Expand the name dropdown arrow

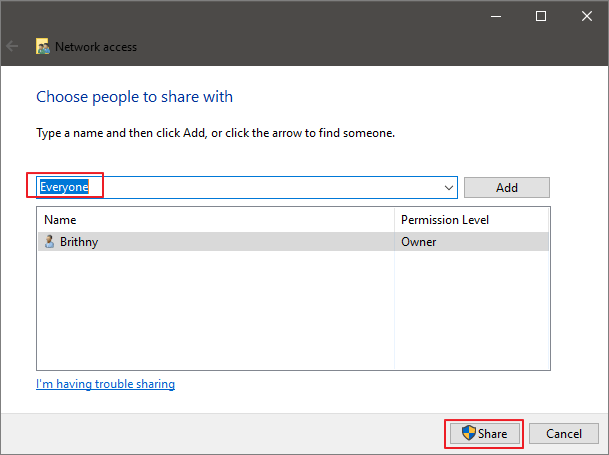coord(449,187)
